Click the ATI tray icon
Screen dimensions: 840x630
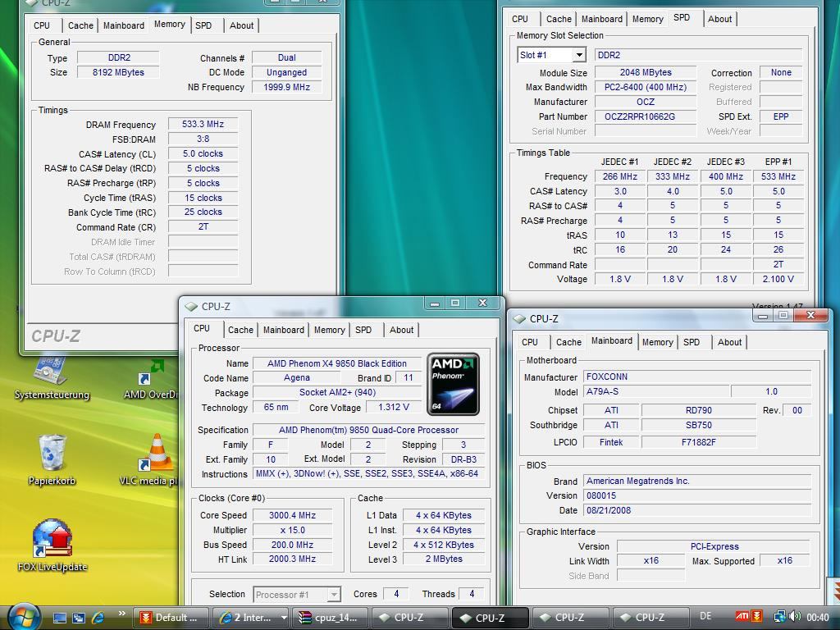coord(742,617)
